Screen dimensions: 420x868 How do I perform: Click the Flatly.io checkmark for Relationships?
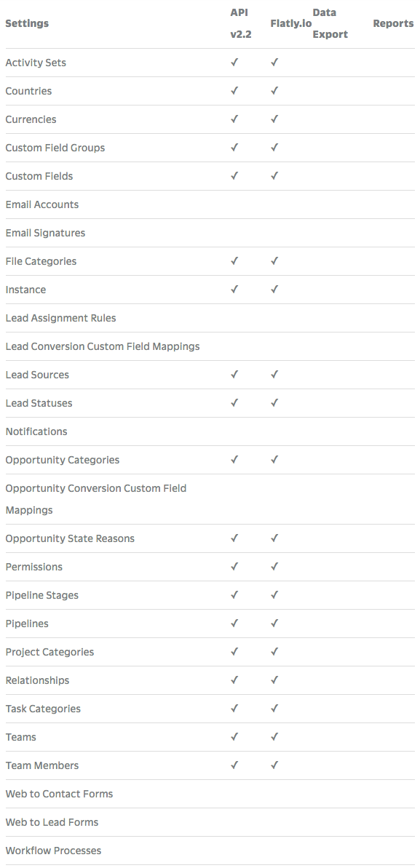(274, 680)
